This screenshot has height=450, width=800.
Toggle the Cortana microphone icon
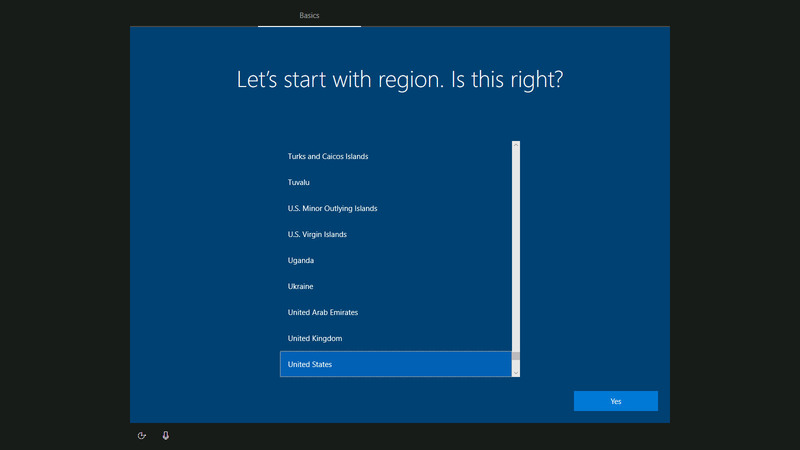(166, 436)
